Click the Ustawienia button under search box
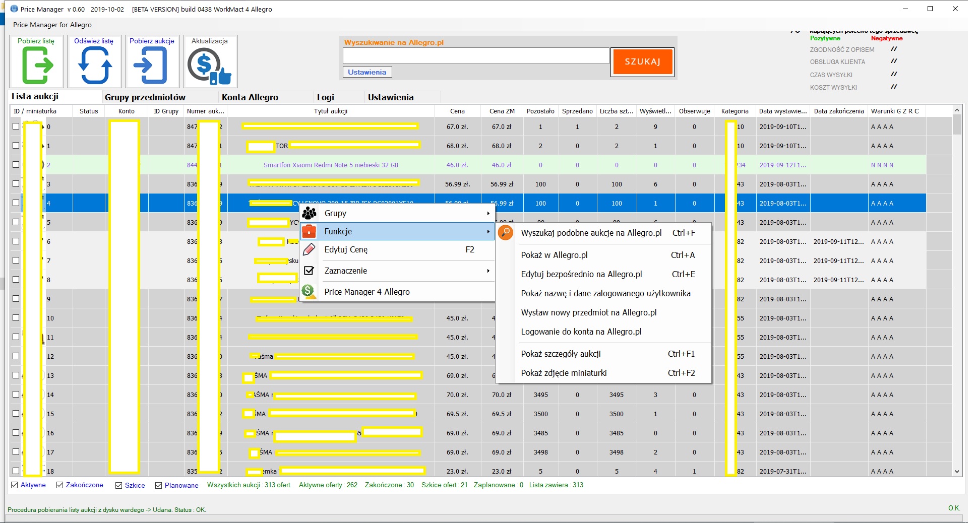980x523 pixels. (x=367, y=72)
